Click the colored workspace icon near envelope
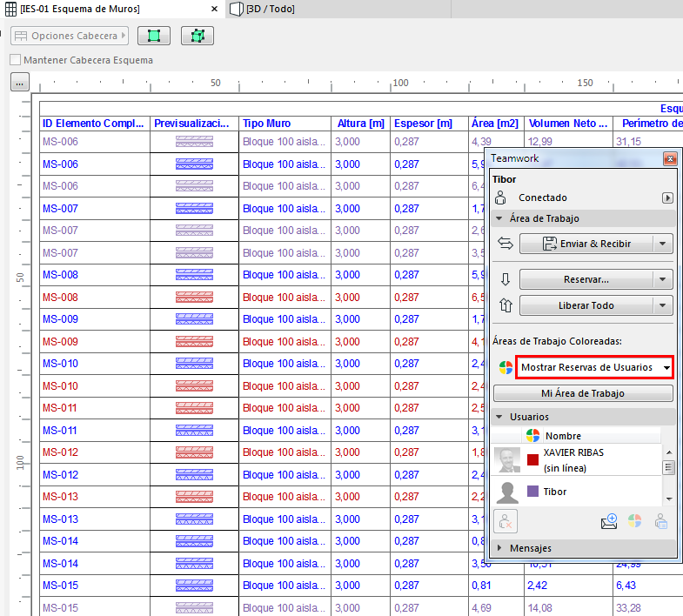The image size is (683, 616). point(635,522)
